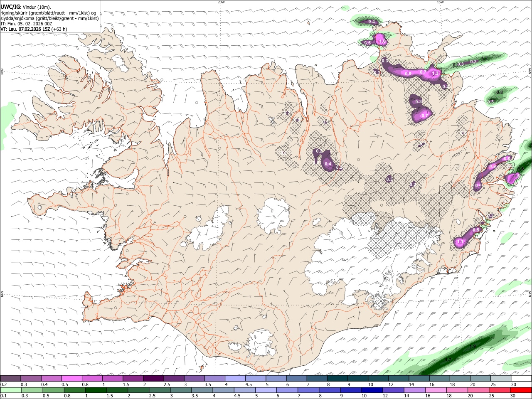Click upper legend swatch starting at 8
532x399 pixels.
(x=337, y=378)
